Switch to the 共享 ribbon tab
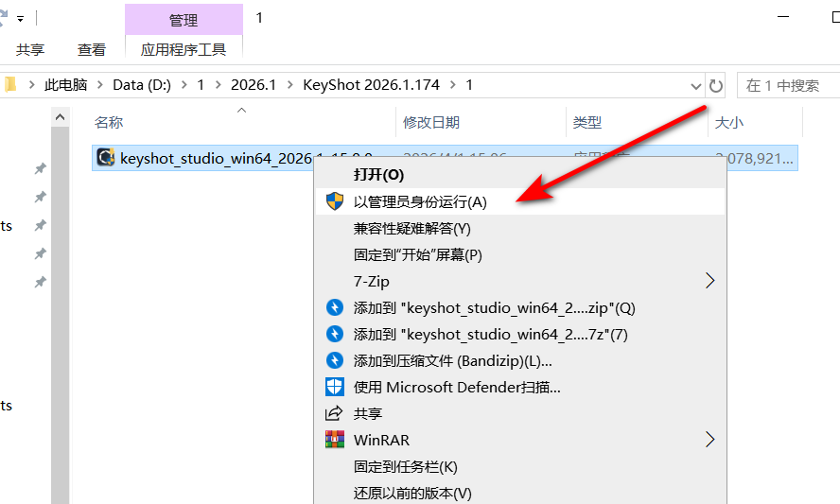Viewport: 840px width, 504px height. (30, 49)
